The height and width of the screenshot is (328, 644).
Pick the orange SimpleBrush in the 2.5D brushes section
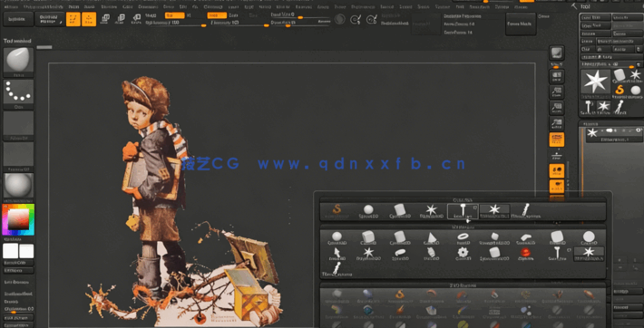pyautogui.click(x=400, y=295)
